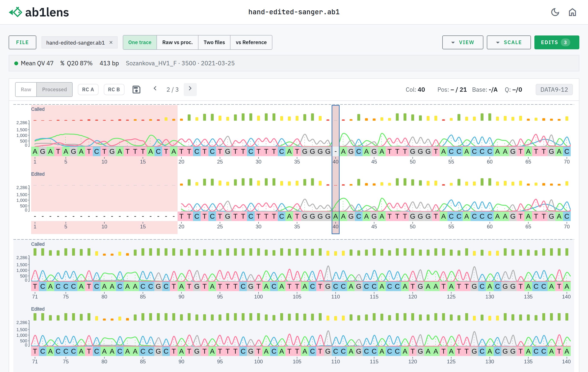Go to home via house icon

pyautogui.click(x=572, y=12)
